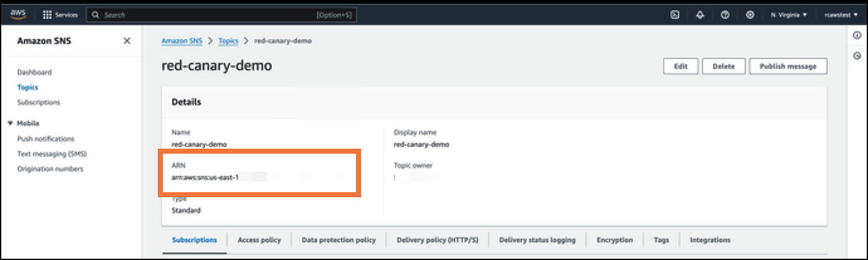Collapse the Mobile section in sidebar
This screenshot has width=868, height=260.
[x=11, y=124]
